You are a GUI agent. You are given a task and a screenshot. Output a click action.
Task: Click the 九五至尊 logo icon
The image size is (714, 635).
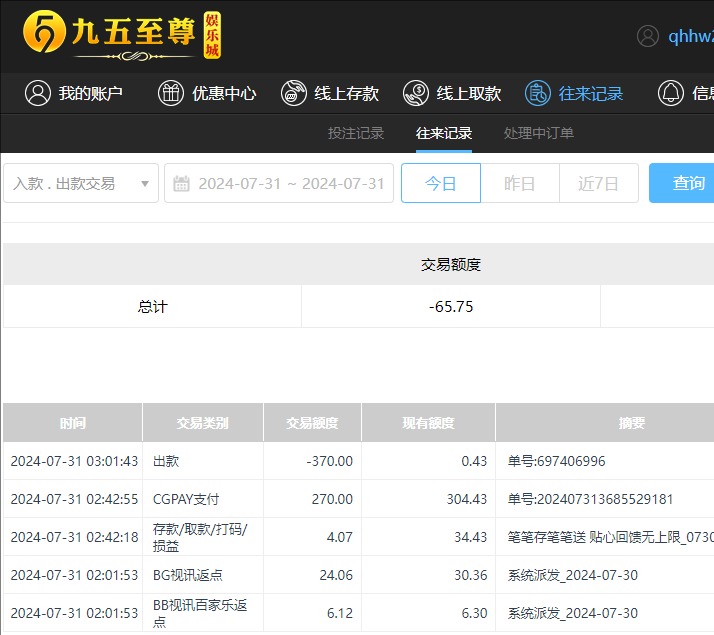(42, 35)
